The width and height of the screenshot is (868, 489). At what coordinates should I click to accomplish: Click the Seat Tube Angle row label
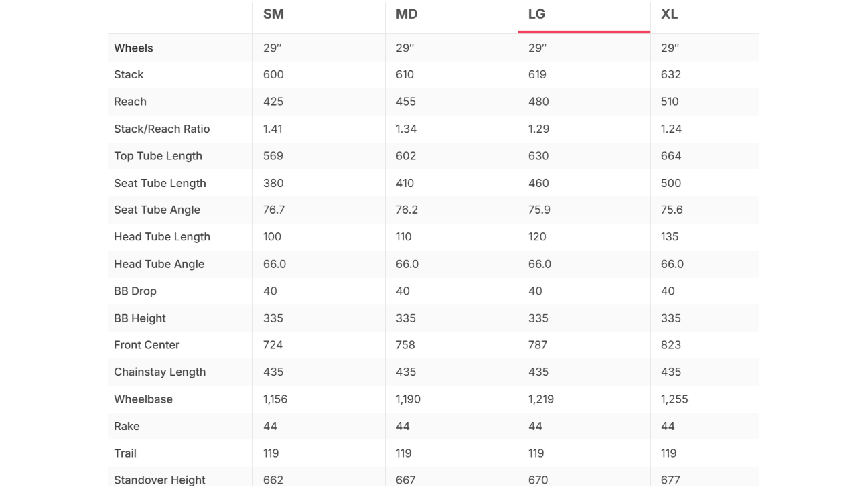[x=157, y=210]
